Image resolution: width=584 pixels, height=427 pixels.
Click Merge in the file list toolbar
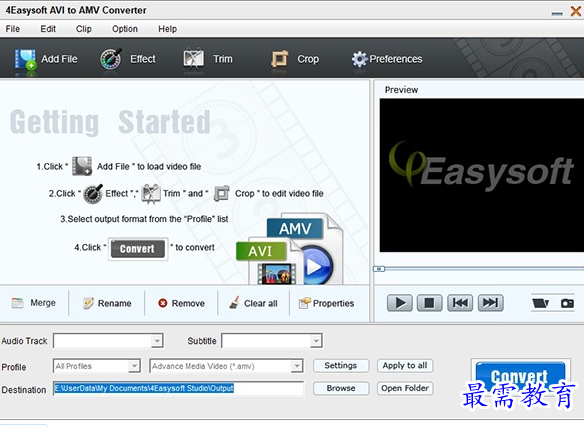34,303
